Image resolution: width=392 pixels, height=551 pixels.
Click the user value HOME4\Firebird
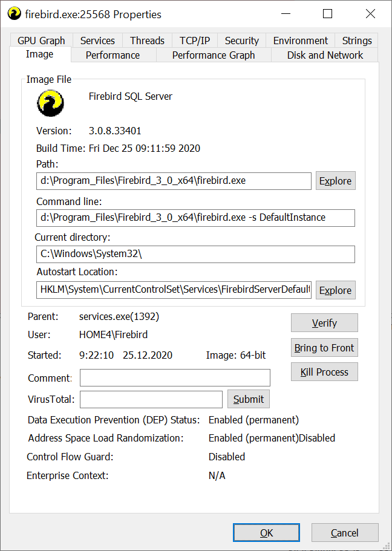[113, 334]
